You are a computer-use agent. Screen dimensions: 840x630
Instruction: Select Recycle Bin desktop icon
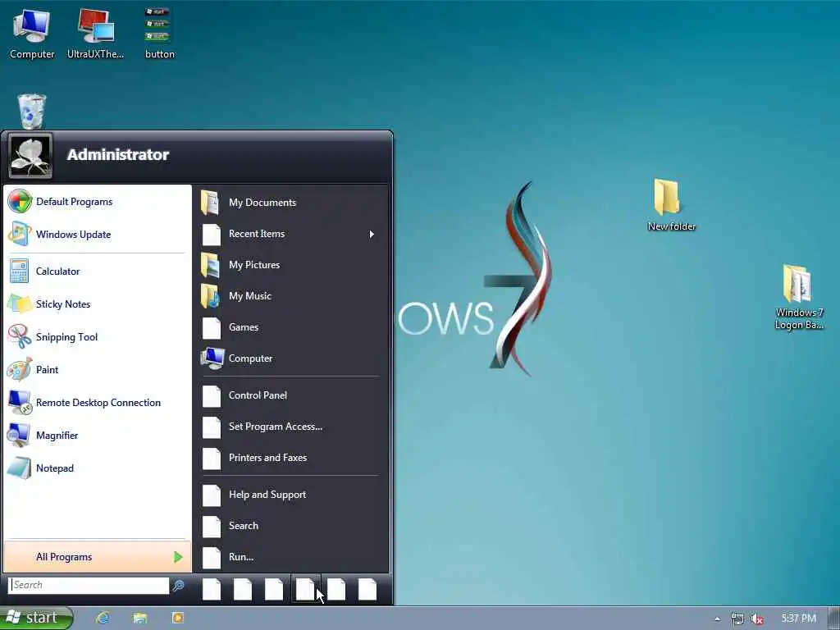coord(32,111)
